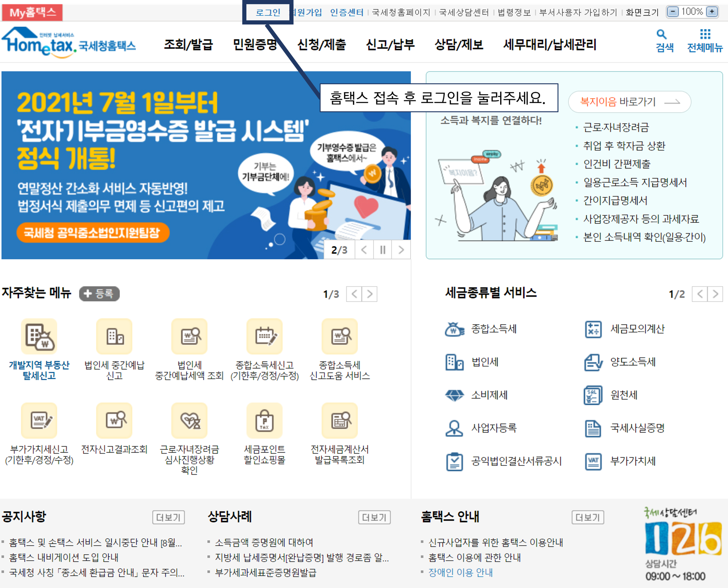This screenshot has width=728, height=588.
Task: Show previous page of 자주찾는 메뉴
Action: [354, 294]
